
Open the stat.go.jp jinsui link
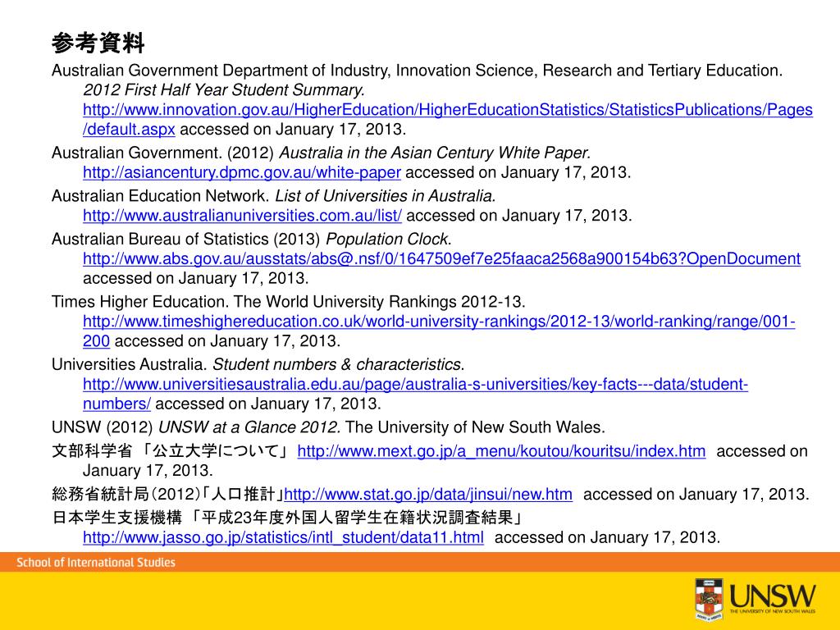428,494
